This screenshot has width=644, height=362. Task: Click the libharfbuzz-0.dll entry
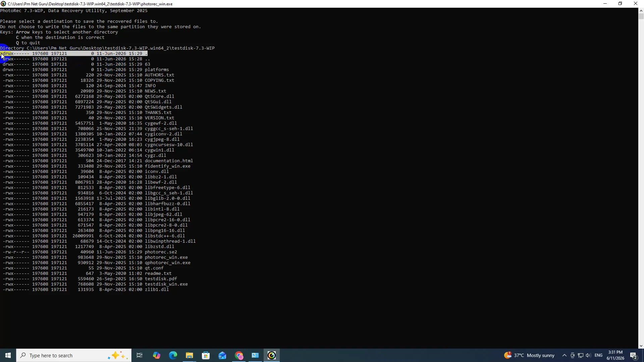pyautogui.click(x=97, y=204)
